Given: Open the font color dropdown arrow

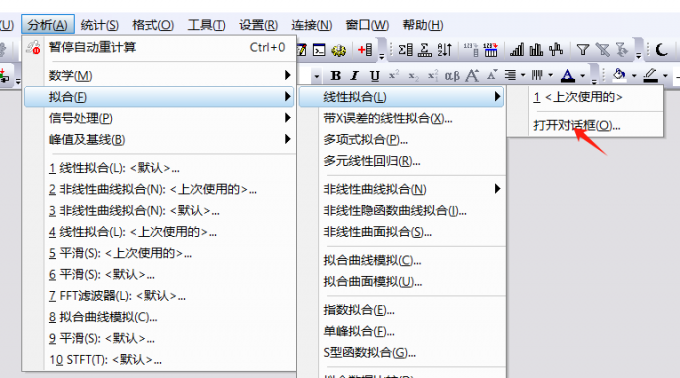Looking at the screenshot, I should click(x=583, y=76).
